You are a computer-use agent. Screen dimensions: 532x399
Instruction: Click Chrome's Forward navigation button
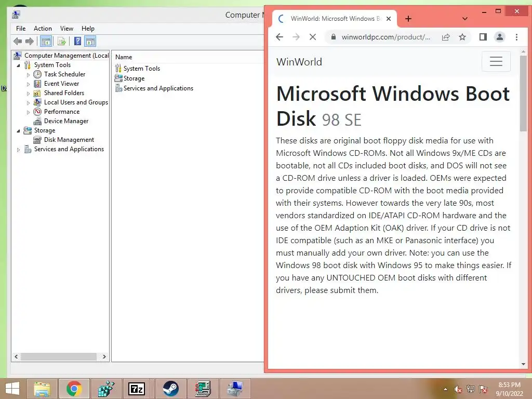pyautogui.click(x=296, y=37)
